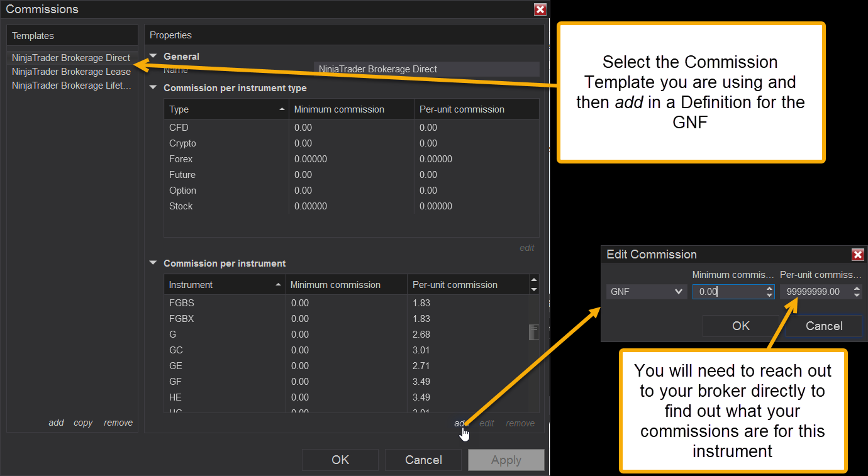Click remove under the Templates list

coord(118,423)
